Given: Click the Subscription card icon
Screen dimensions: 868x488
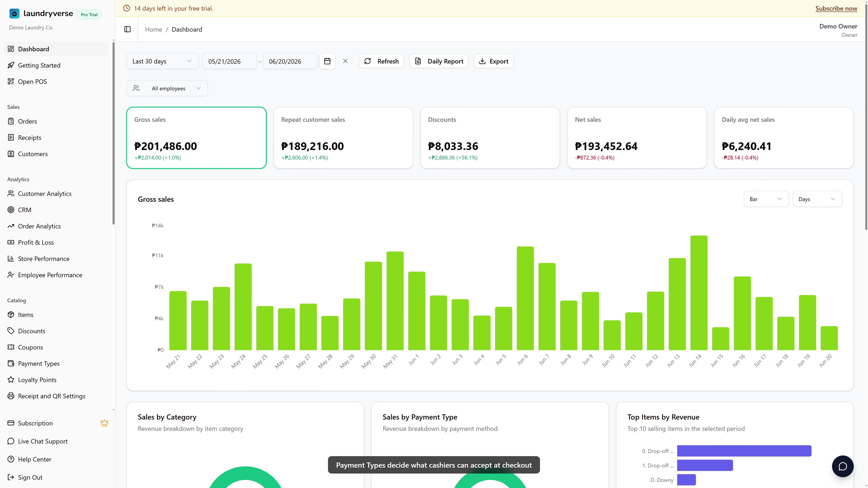Looking at the screenshot, I should pyautogui.click(x=11, y=423).
